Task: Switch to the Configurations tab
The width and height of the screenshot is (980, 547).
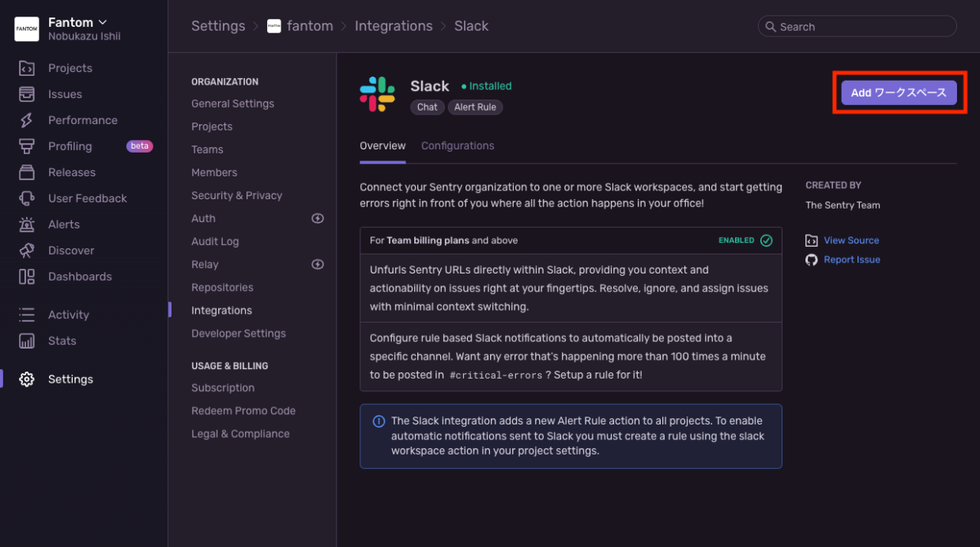Action: [458, 145]
